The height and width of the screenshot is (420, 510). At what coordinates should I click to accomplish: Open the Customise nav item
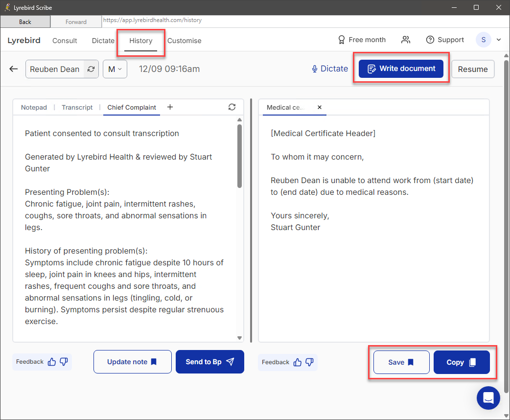pyautogui.click(x=184, y=41)
